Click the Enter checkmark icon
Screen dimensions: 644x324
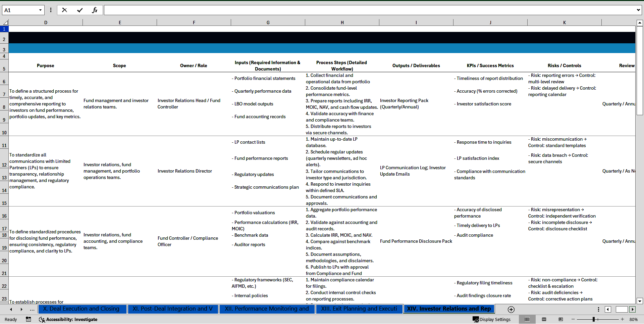(79, 10)
